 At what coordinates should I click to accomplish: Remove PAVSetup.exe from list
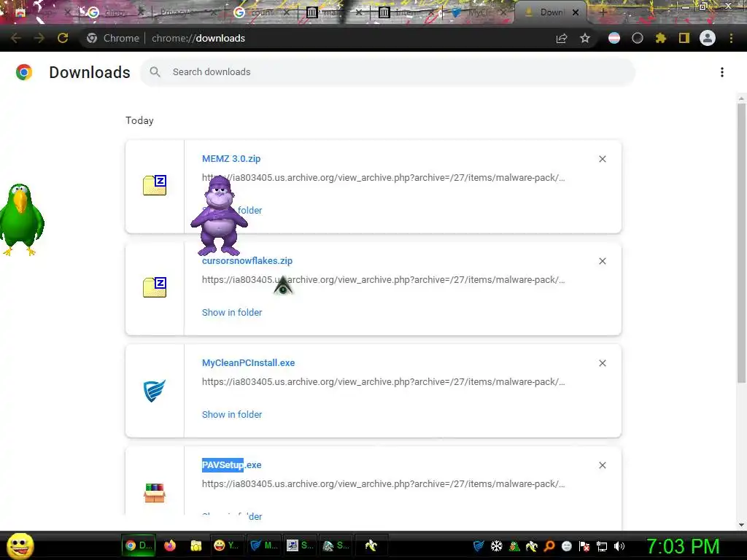pyautogui.click(x=603, y=465)
